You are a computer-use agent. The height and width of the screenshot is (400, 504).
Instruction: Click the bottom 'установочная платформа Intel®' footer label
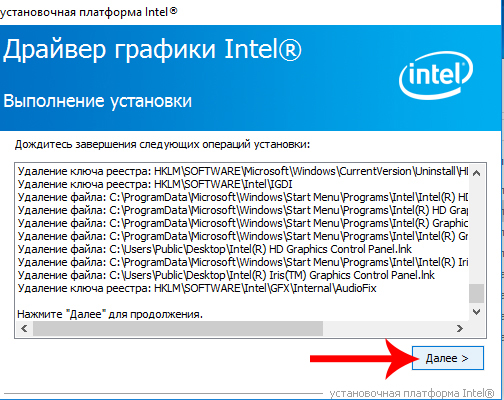click(x=412, y=394)
